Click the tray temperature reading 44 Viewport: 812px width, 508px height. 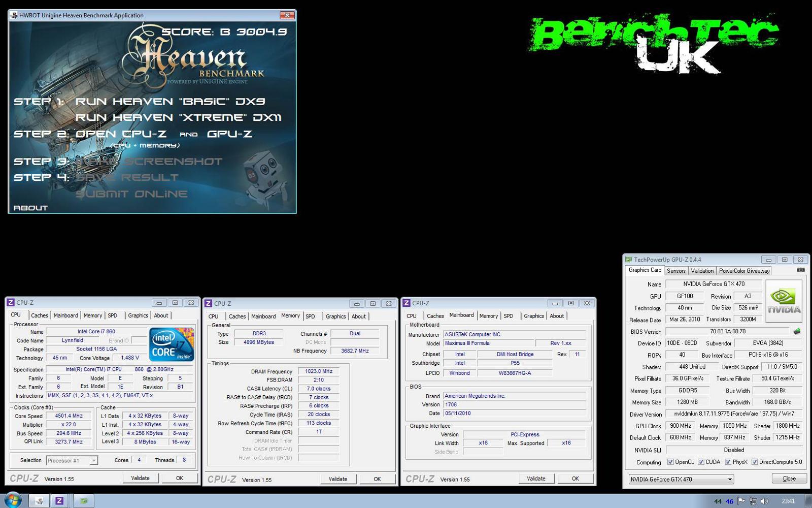point(718,501)
